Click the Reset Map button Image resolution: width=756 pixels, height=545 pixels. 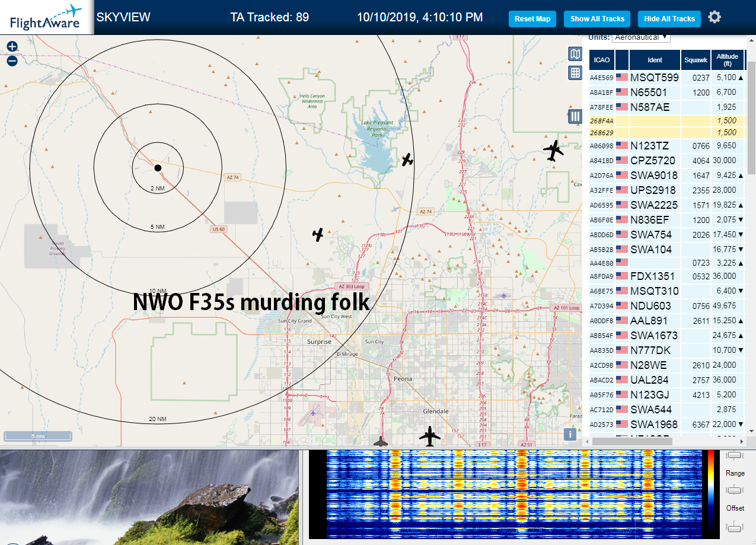[x=532, y=19]
